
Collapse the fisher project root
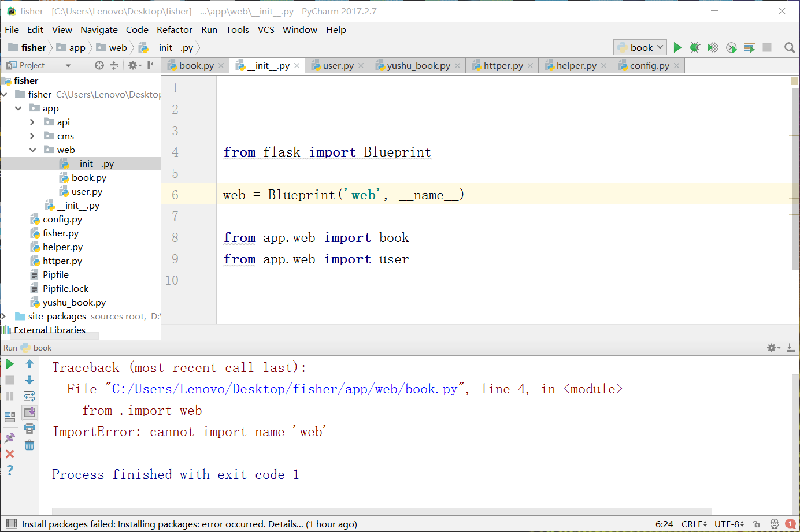pos(4,94)
